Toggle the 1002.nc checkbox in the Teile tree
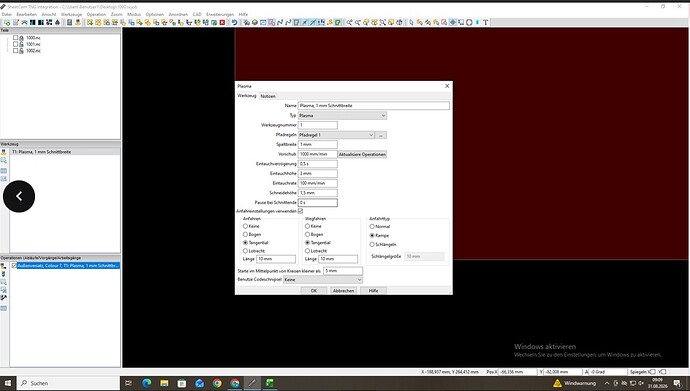 pyautogui.click(x=15, y=51)
